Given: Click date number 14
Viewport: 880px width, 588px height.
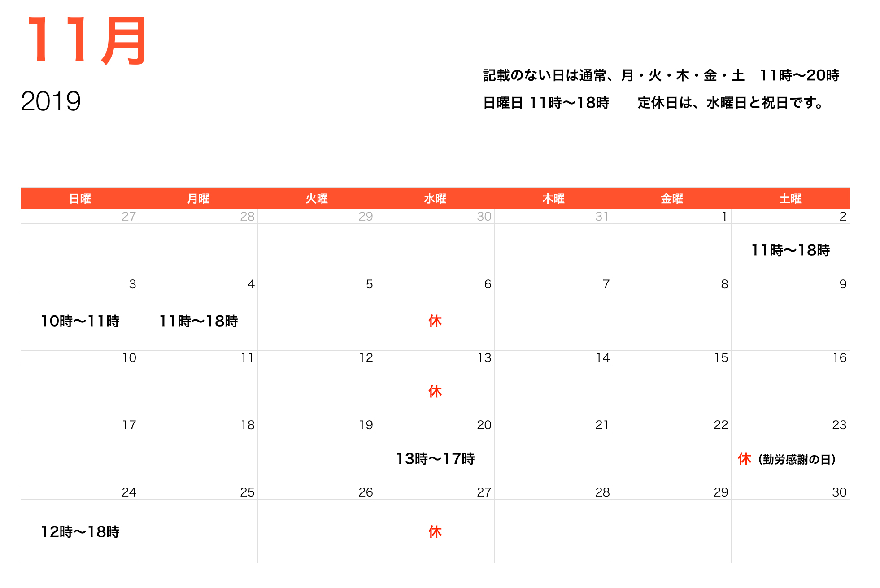Looking at the screenshot, I should click(x=603, y=358).
